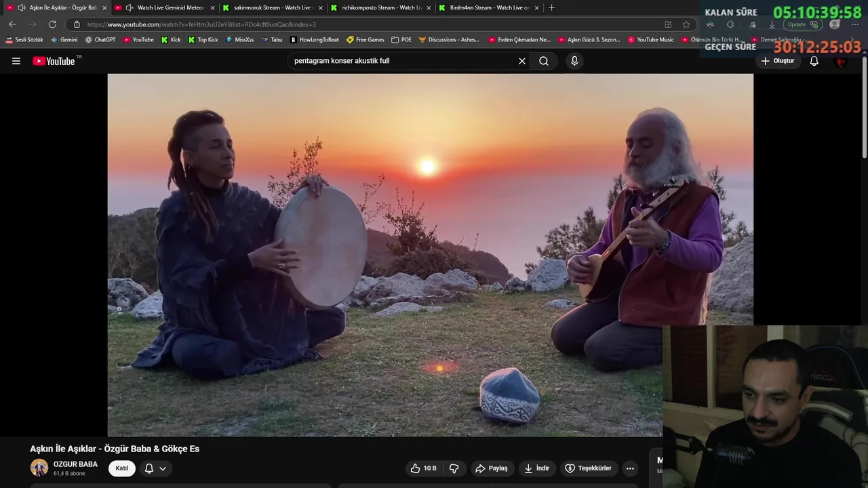Start voice search with the microphone
This screenshot has width=868, height=488.
click(x=574, y=61)
